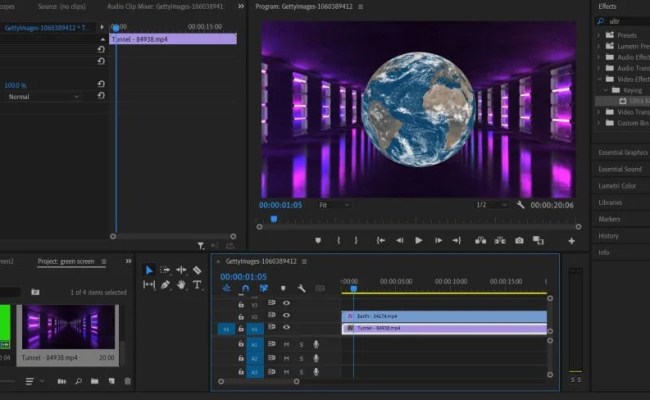This screenshot has height=400, width=650.
Task: Select the Selection tool arrow
Action: (149, 270)
